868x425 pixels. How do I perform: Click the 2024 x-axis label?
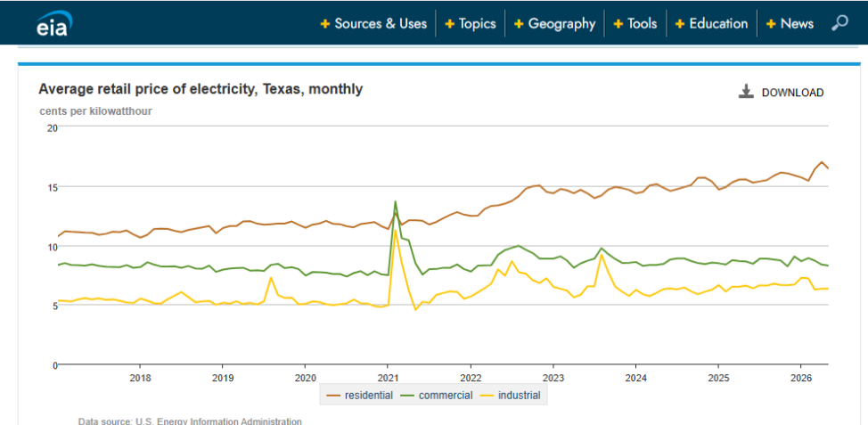(635, 378)
